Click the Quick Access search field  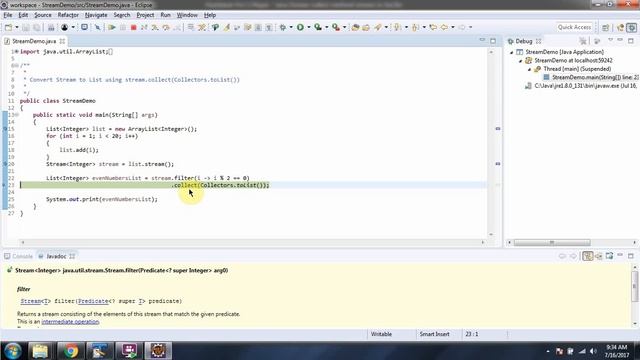click(574, 27)
